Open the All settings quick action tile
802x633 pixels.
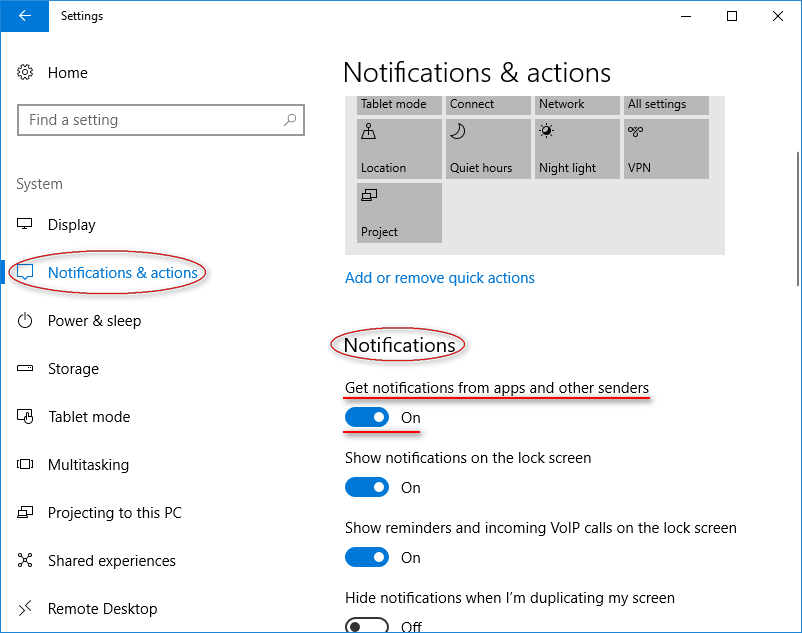(x=666, y=105)
